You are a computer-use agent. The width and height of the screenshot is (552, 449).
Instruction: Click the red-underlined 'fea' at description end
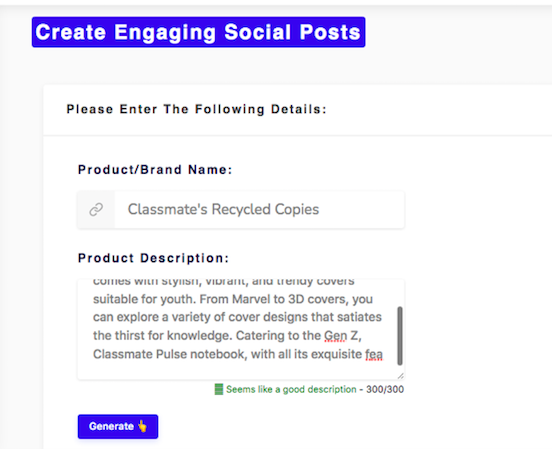click(x=374, y=354)
